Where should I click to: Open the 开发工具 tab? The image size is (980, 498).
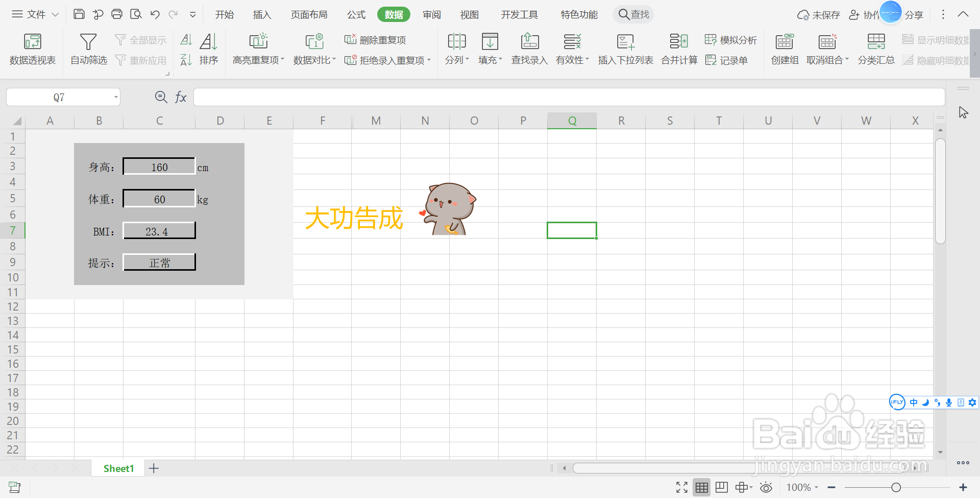(x=520, y=14)
